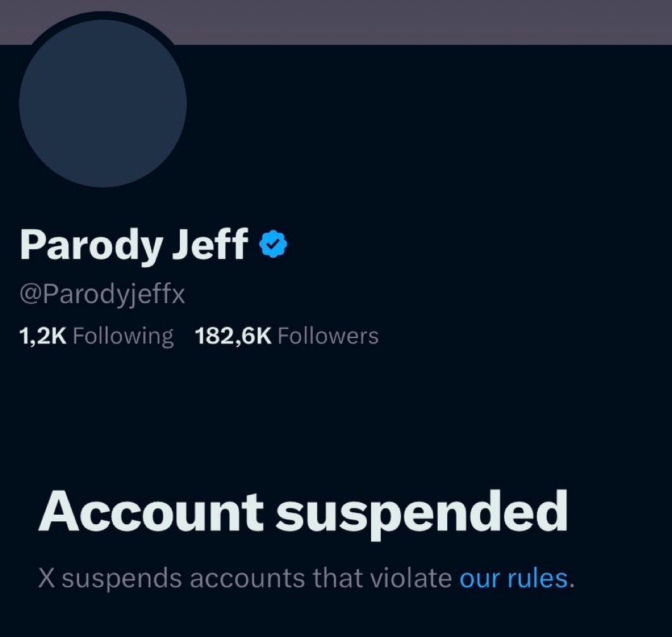Click the word 'Parody' in display name

pos(91,245)
